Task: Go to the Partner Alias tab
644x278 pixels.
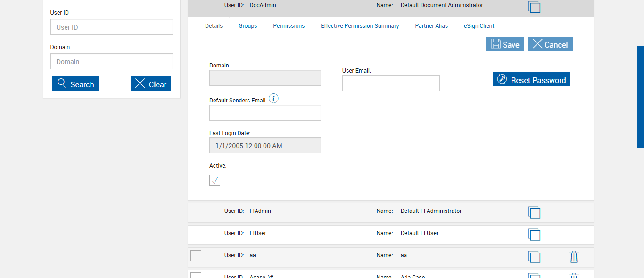Action: [x=431, y=26]
